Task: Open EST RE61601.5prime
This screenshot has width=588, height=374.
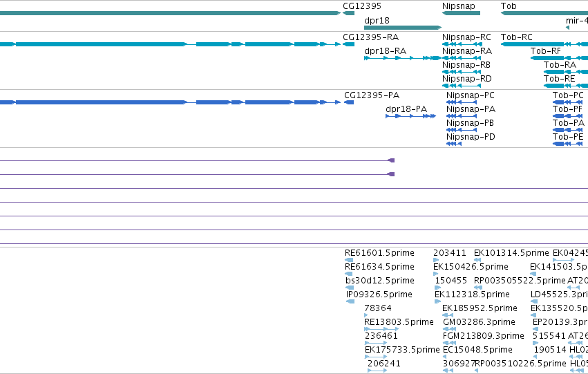Action: point(379,253)
